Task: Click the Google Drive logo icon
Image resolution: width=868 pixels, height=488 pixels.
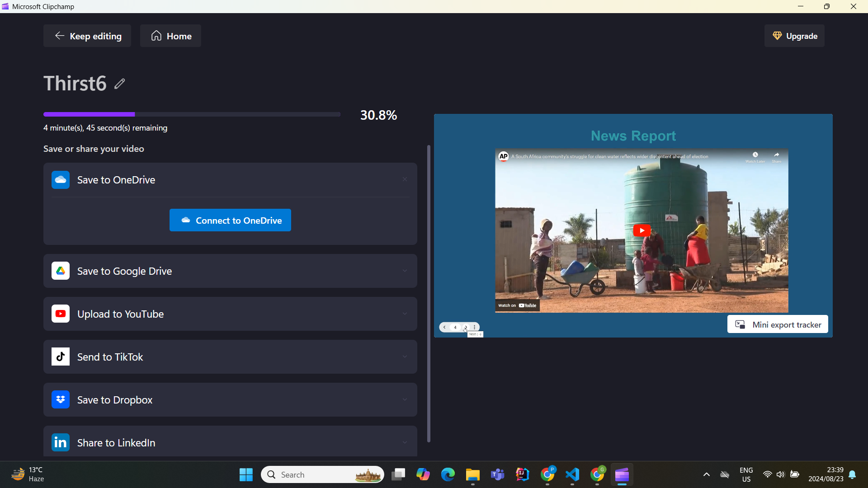Action: [x=61, y=271]
